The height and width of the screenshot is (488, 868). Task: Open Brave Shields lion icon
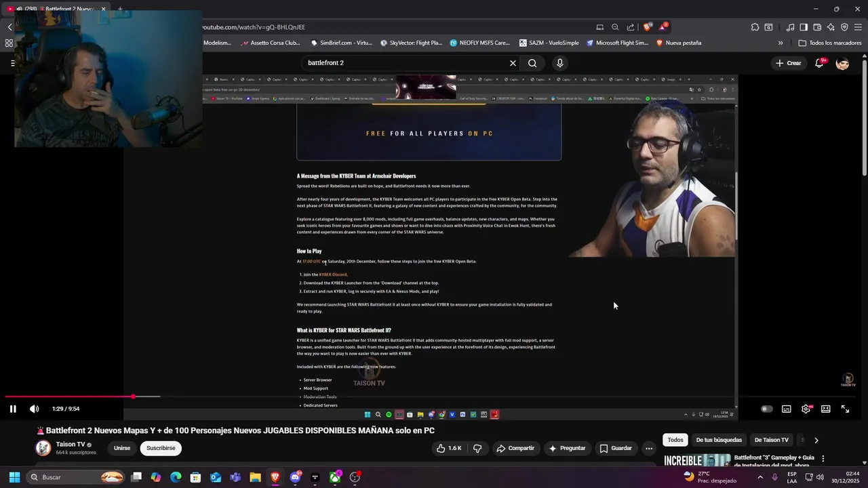coord(647,27)
